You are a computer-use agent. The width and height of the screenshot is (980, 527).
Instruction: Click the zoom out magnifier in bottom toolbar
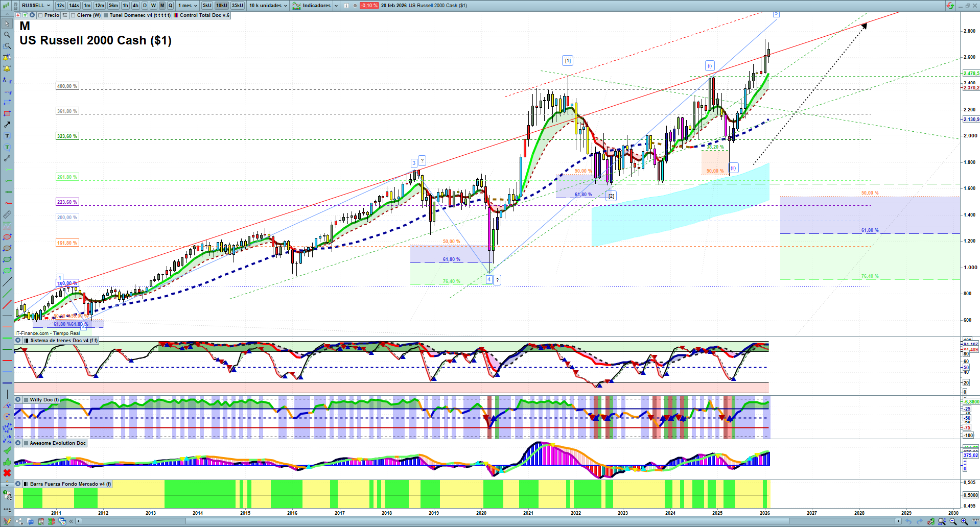[x=953, y=521]
